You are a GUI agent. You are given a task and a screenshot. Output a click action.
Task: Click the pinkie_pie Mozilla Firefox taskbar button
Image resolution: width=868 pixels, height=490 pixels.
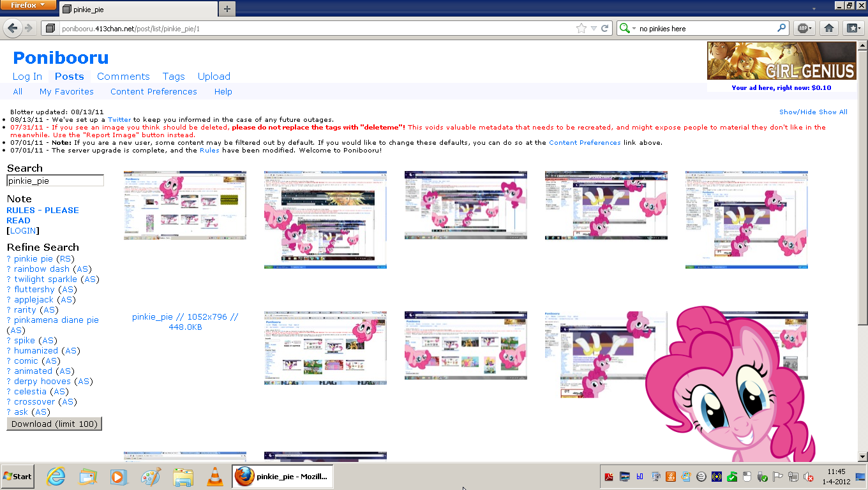tap(283, 477)
